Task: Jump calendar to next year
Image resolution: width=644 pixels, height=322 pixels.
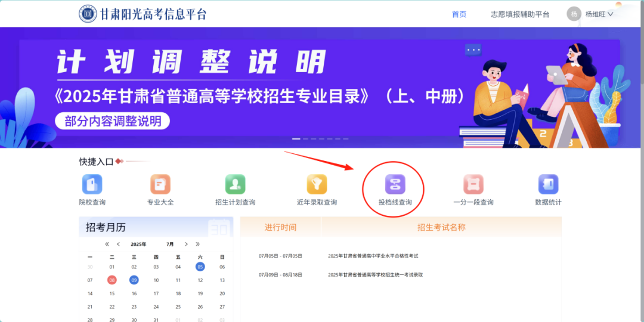Action: (x=198, y=244)
